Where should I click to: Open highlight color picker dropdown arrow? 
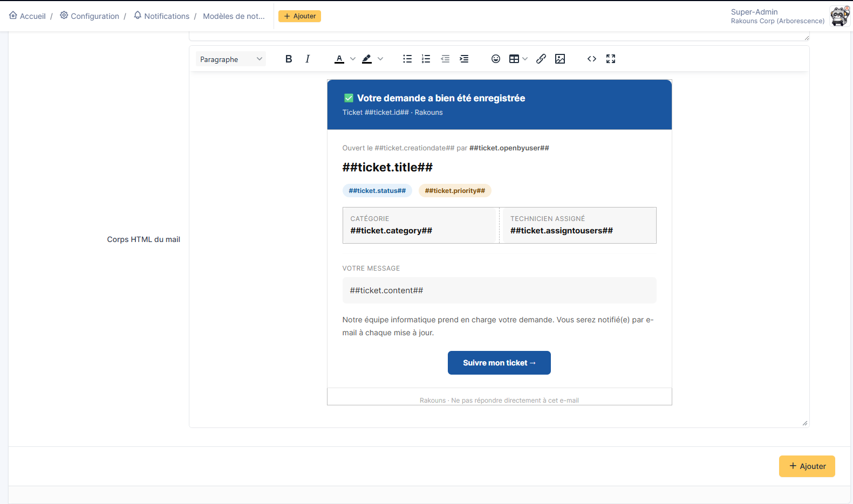point(380,59)
